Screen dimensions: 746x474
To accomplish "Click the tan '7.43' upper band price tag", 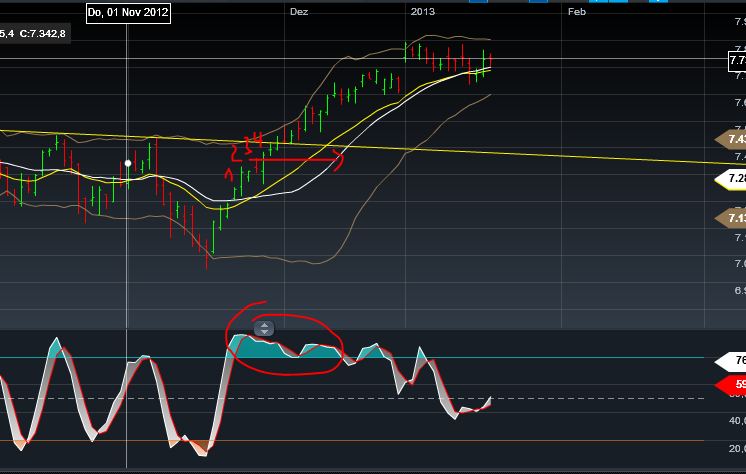I will pos(731,139).
